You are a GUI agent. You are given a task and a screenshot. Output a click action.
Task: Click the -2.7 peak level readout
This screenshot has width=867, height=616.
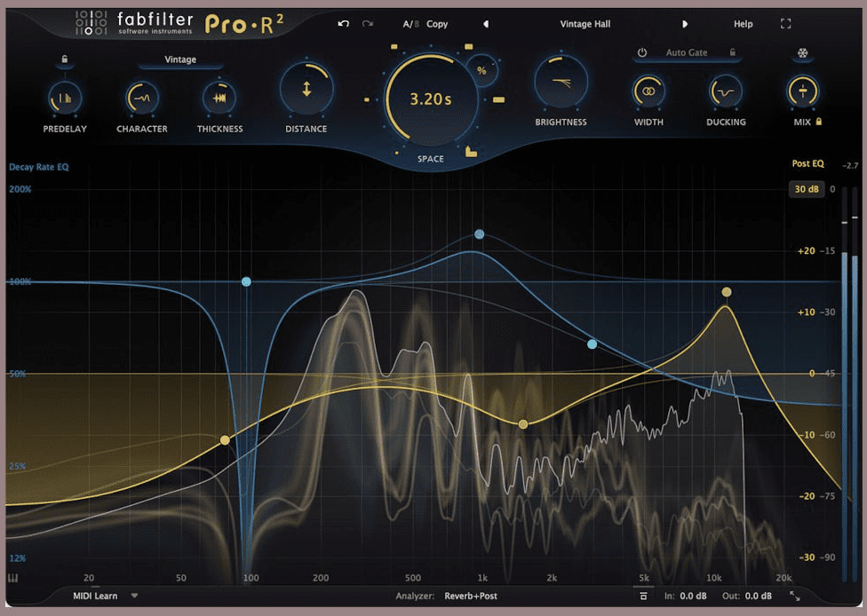850,166
